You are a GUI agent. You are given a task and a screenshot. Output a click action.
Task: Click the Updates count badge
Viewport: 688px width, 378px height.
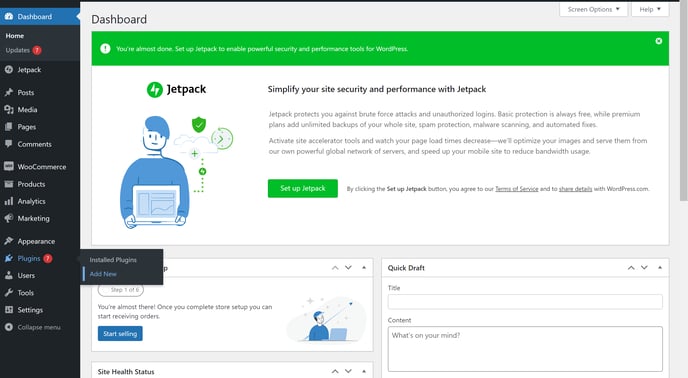[x=37, y=50]
